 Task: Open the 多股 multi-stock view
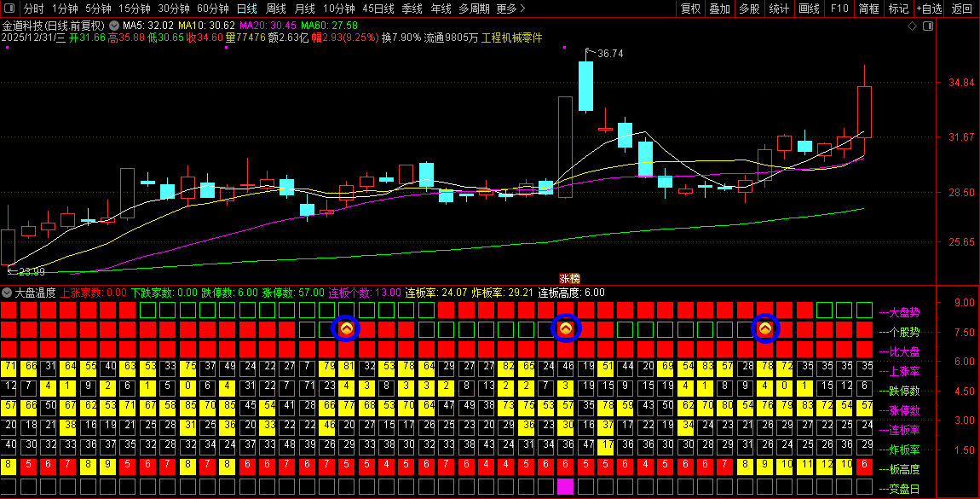[x=749, y=9]
